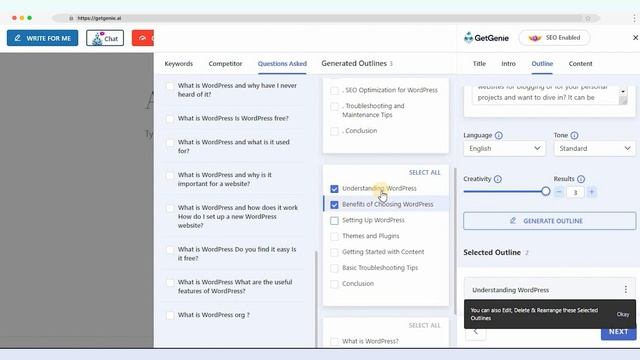Open the Intro step tab
640x360 pixels.
click(x=508, y=64)
